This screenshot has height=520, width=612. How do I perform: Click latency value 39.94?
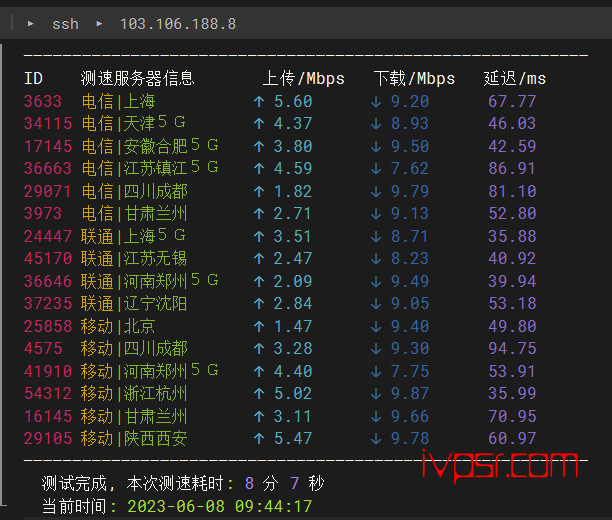(x=512, y=281)
